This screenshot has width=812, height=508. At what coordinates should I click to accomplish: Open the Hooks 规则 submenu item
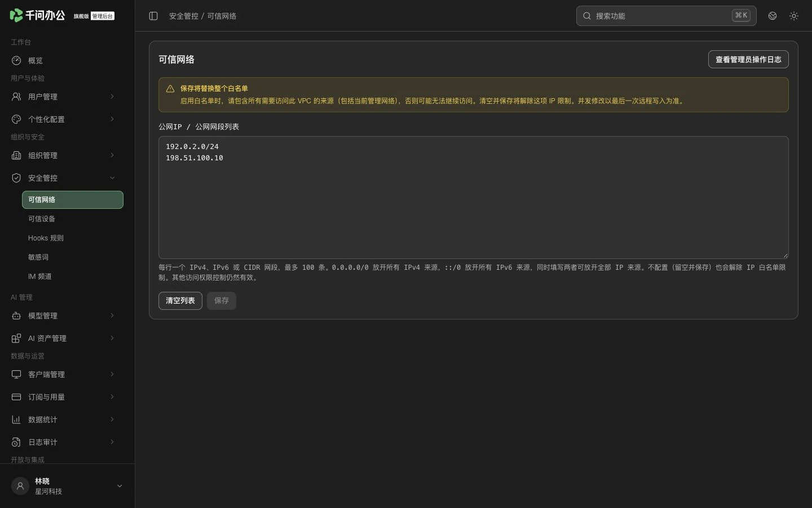(73, 238)
